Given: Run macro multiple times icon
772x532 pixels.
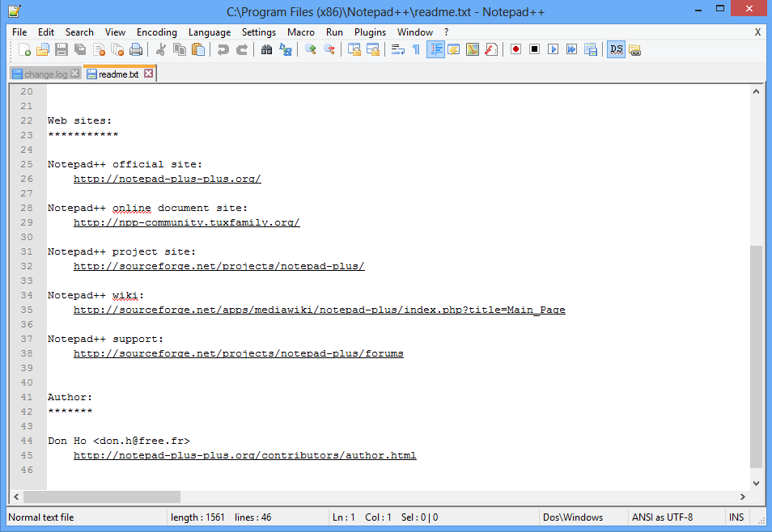Looking at the screenshot, I should click(572, 49).
